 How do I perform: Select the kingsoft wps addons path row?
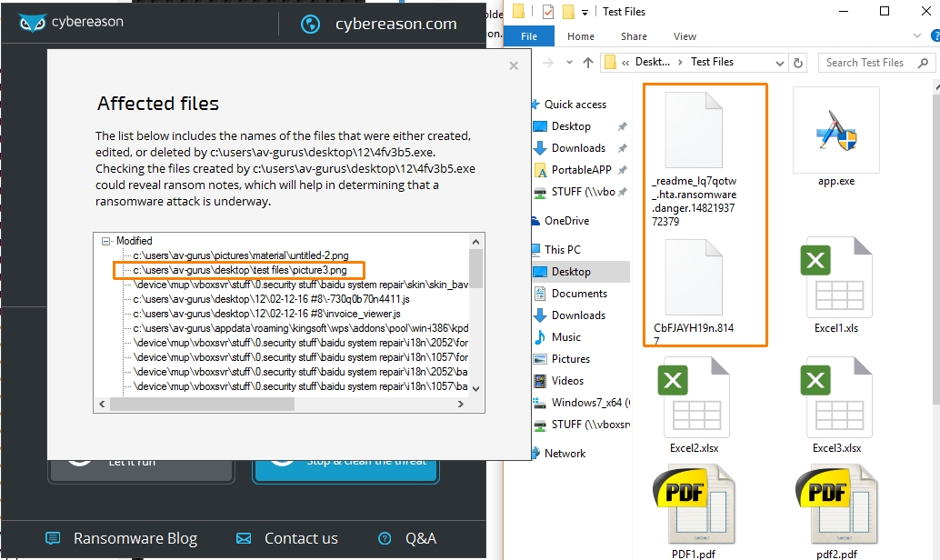click(300, 328)
